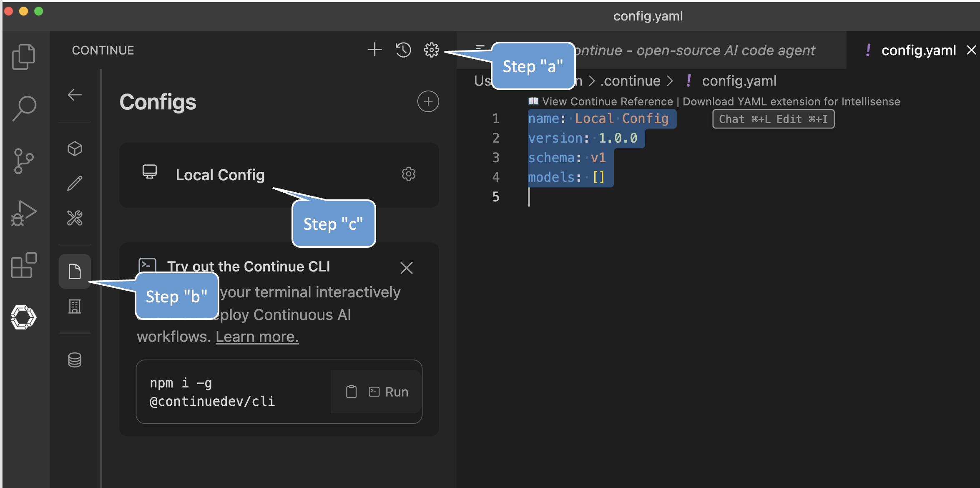Close the config.yaml editor tab

971,50
